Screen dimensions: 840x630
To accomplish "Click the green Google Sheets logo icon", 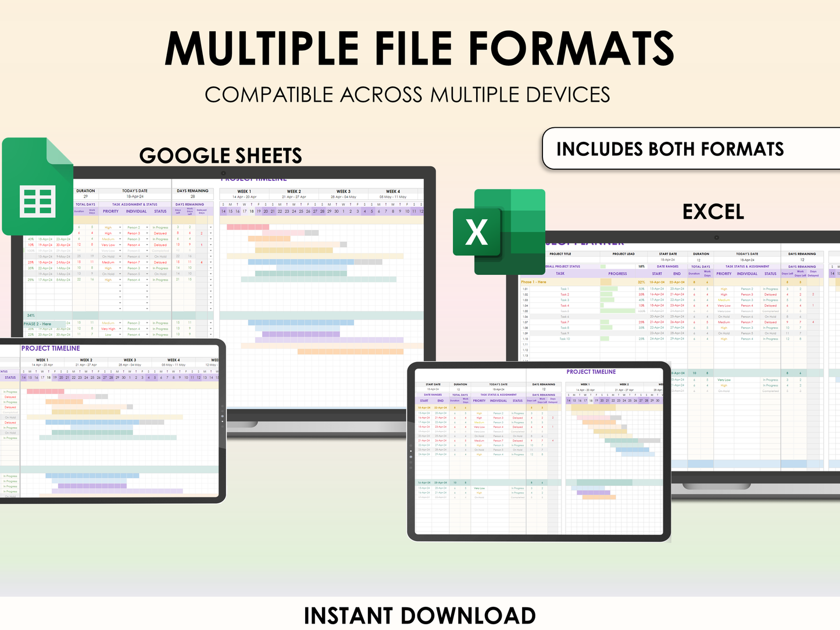I will coord(38,187).
